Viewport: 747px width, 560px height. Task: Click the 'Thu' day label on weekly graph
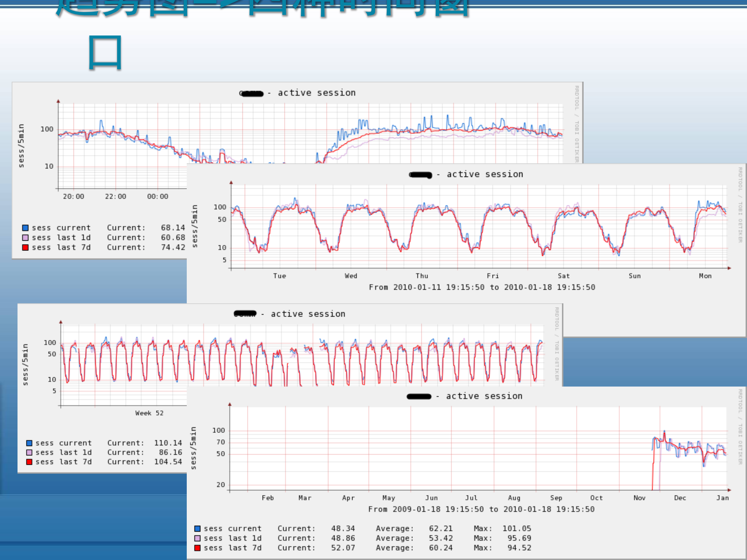coord(422,276)
